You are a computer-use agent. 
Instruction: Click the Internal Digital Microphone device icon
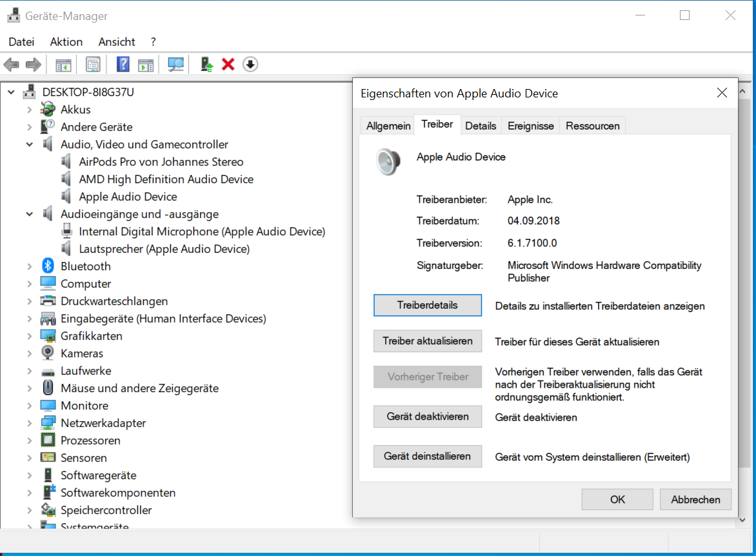67,231
